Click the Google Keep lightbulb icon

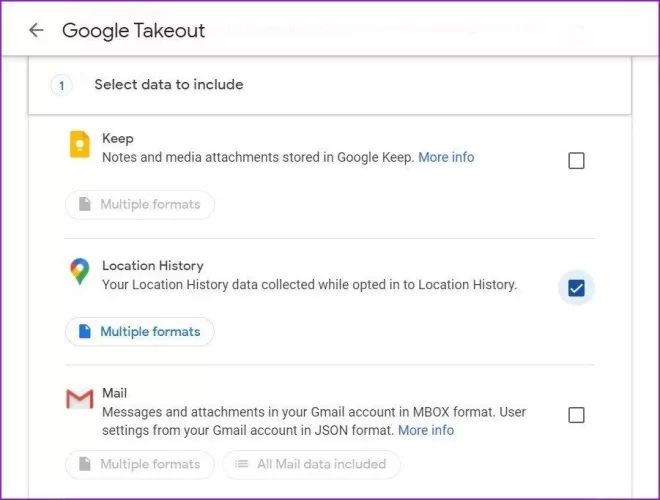(79, 146)
